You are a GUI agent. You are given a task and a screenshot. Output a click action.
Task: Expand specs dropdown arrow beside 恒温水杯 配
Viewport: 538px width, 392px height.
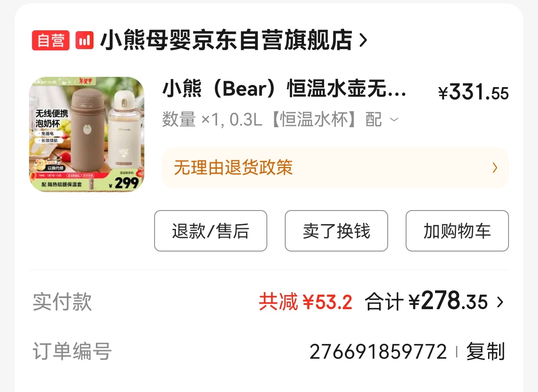pyautogui.click(x=394, y=120)
